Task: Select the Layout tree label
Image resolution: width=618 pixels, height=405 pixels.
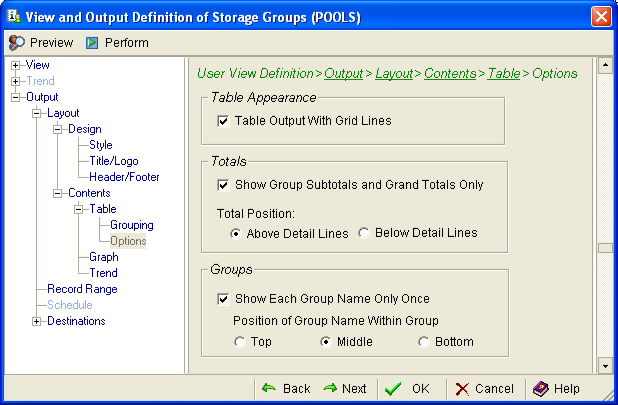Action: (63, 113)
